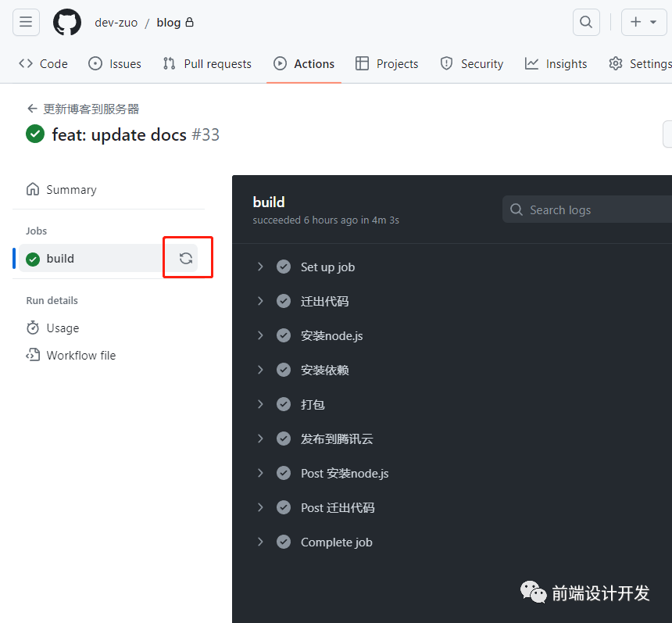Open the Summary page
This screenshot has width=672, height=623.
point(61,189)
